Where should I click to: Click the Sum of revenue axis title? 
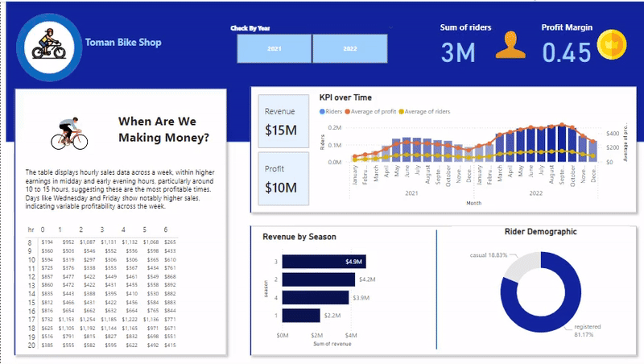332,344
